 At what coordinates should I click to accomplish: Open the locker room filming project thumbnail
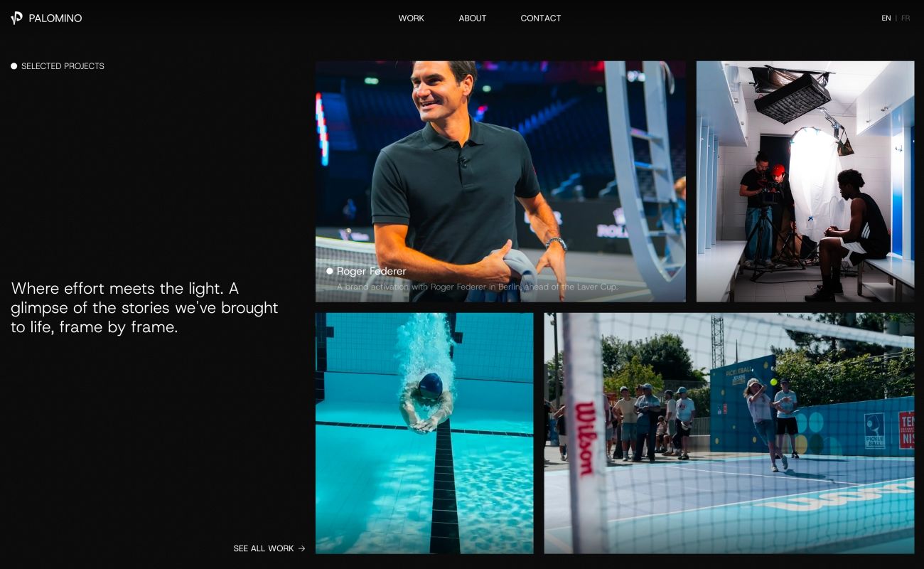805,181
